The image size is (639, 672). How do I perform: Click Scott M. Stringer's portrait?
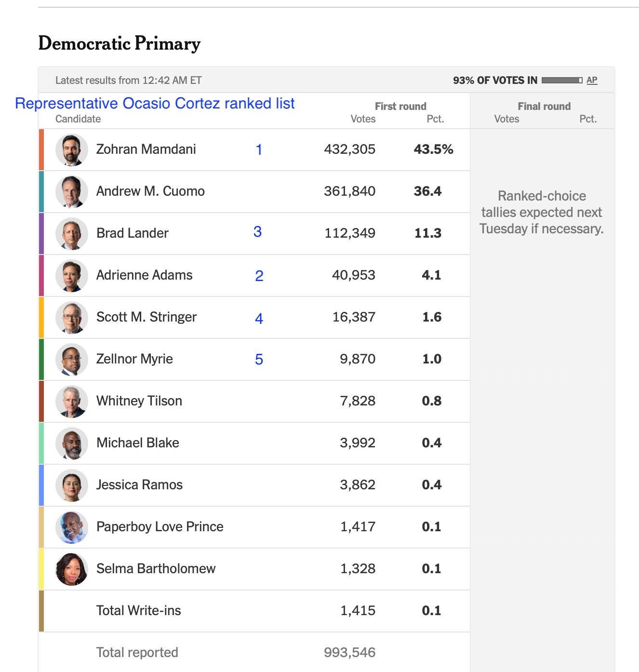(x=72, y=318)
